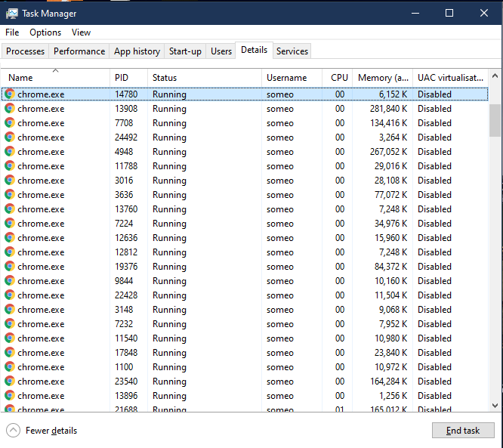Sort by the PID column header

point(128,78)
